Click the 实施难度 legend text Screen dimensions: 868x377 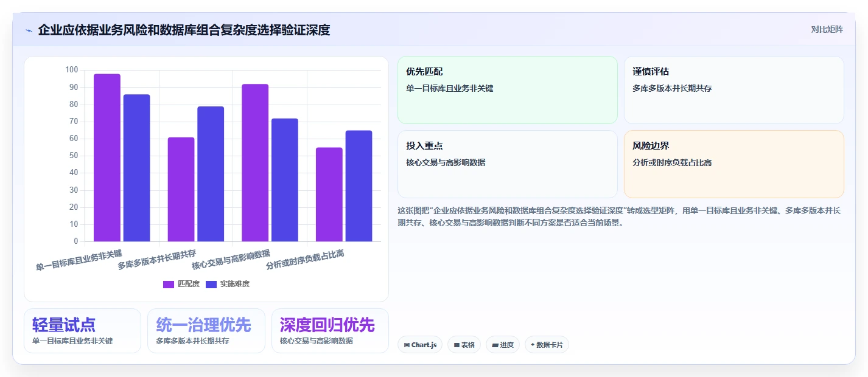pyautogui.click(x=235, y=284)
